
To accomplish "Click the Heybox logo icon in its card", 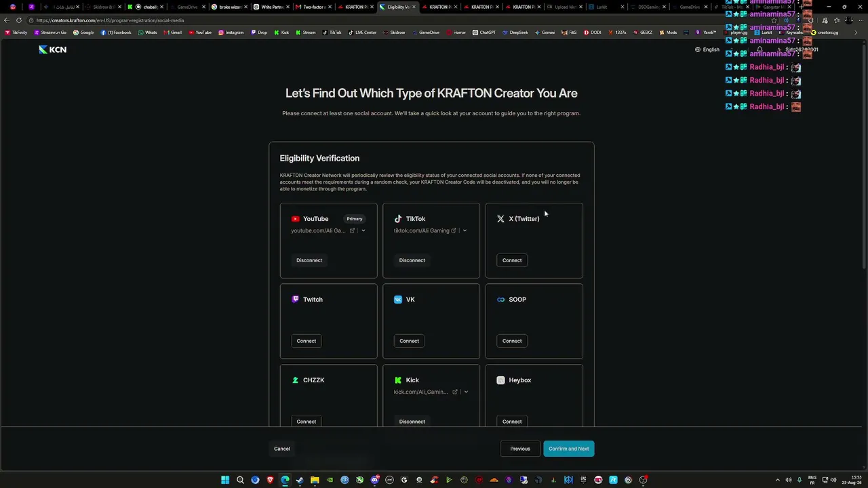I will click(x=500, y=380).
